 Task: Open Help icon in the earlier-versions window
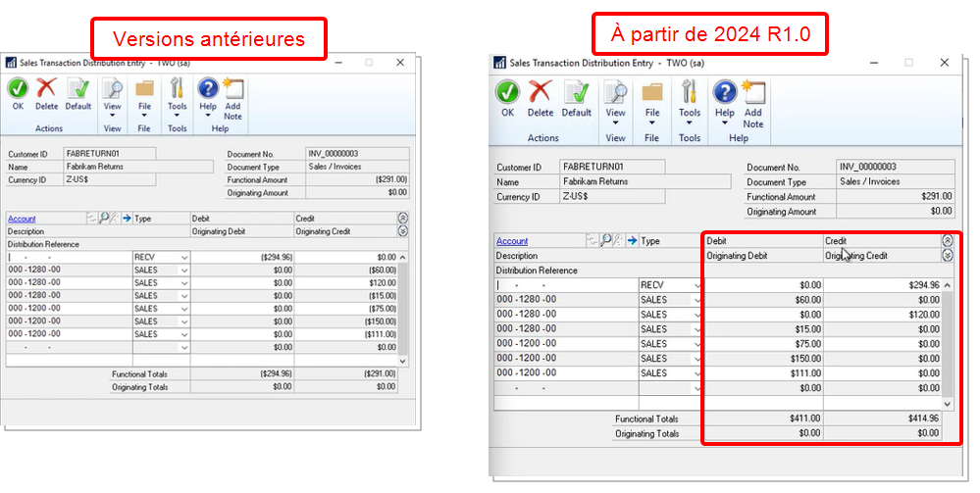[x=208, y=89]
